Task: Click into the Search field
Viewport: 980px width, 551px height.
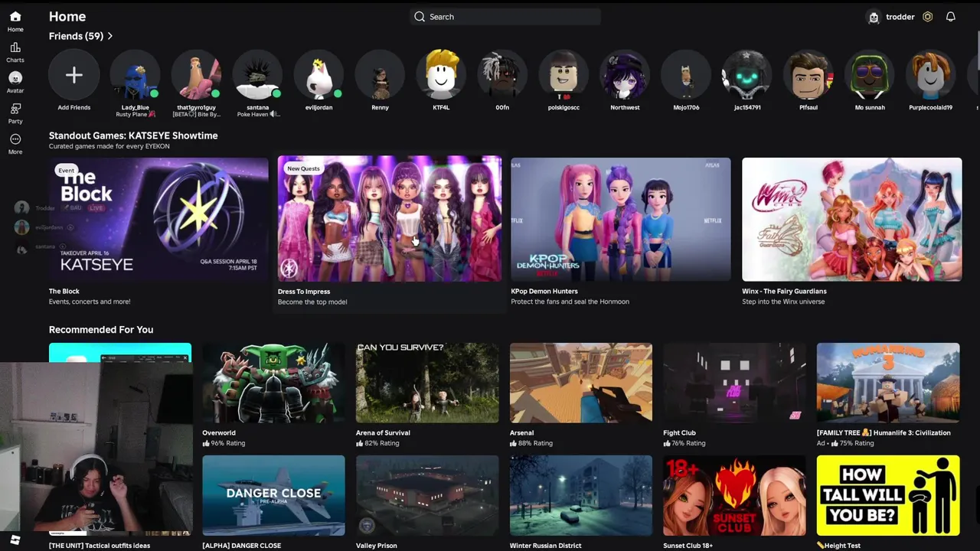Action: point(505,17)
